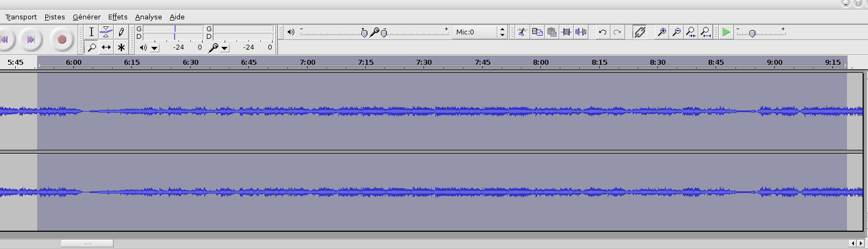The height and width of the screenshot is (249, 868).
Task: Zoom in with the plus magnifier
Action: click(662, 32)
